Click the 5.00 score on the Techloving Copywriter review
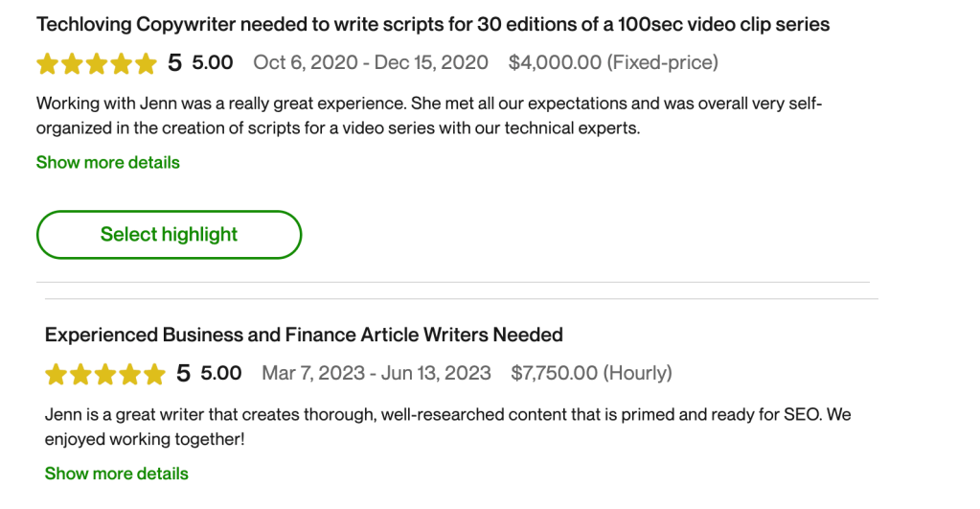 pos(213,63)
